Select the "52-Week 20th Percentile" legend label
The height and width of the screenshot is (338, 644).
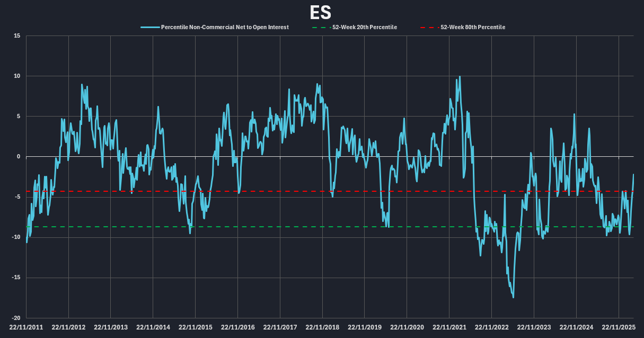tap(365, 27)
